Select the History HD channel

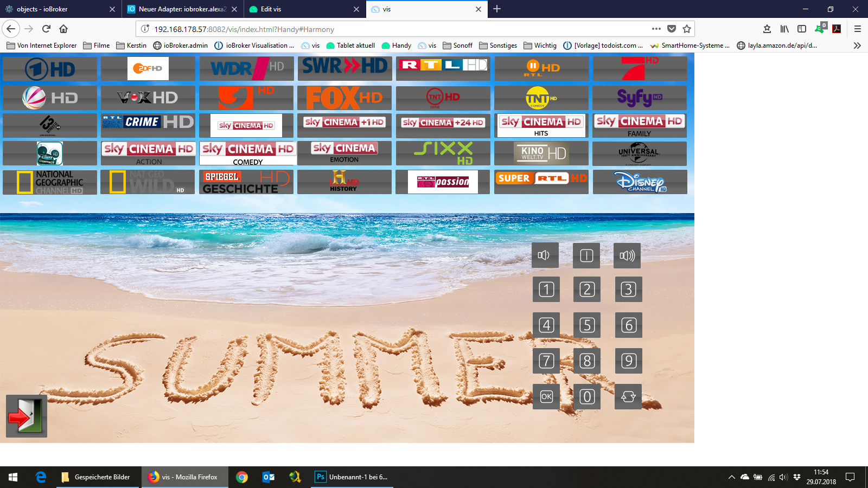click(344, 182)
